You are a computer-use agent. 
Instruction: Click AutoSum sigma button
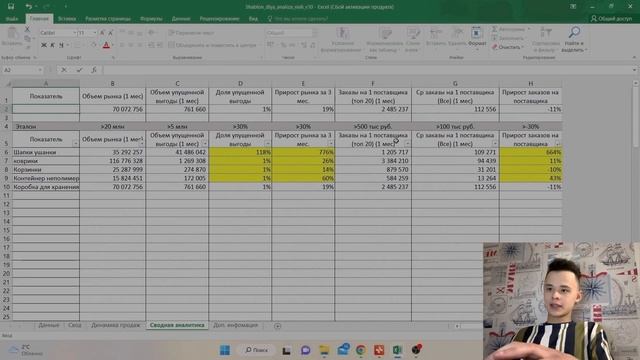(x=510, y=29)
